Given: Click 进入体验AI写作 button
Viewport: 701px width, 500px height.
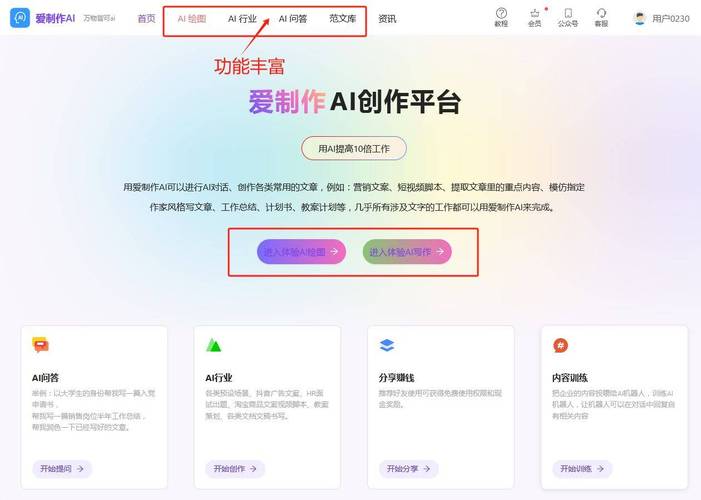Looking at the screenshot, I should pyautogui.click(x=407, y=252).
